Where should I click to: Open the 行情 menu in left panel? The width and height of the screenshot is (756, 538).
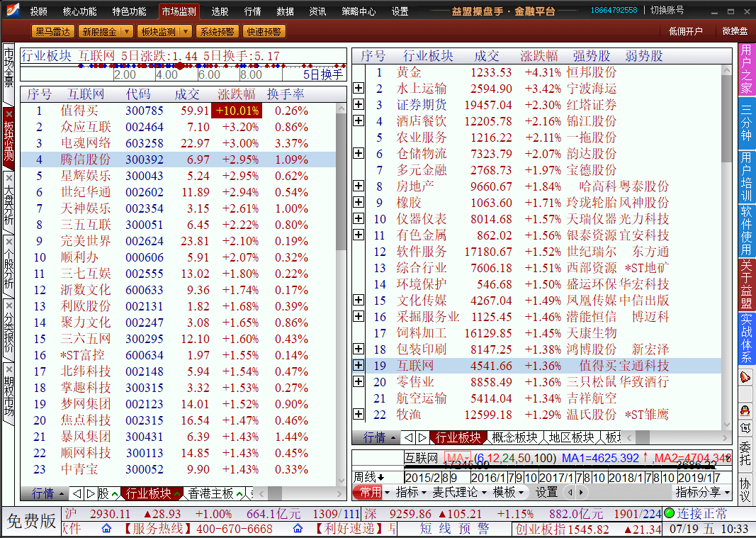tap(47, 493)
